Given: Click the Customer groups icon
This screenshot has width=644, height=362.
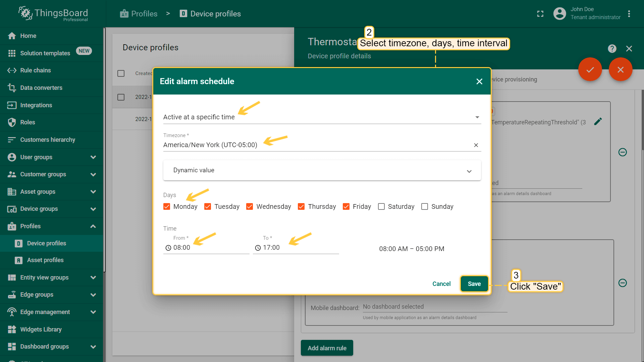Looking at the screenshot, I should (x=12, y=174).
